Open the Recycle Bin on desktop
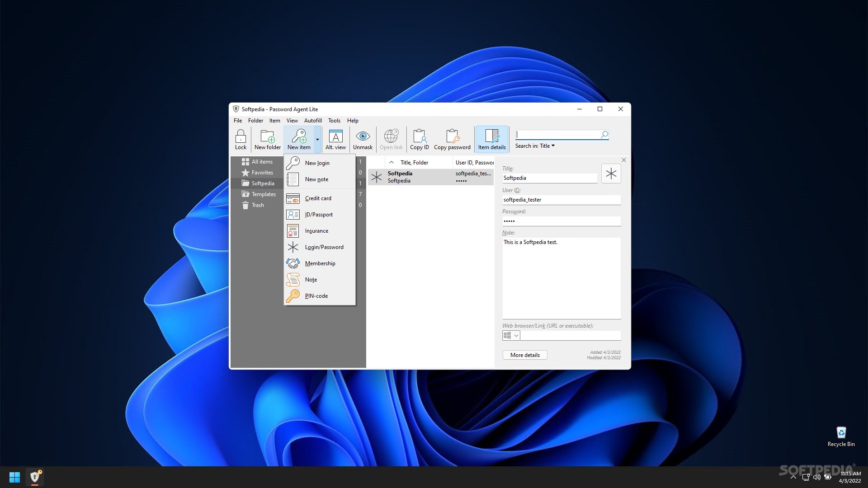The height and width of the screenshot is (488, 868). (841, 436)
